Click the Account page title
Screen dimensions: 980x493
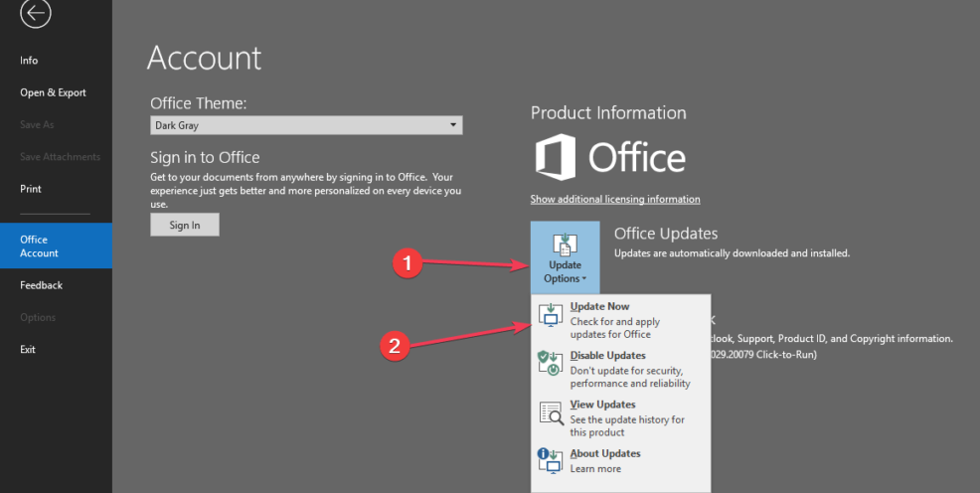[x=205, y=58]
